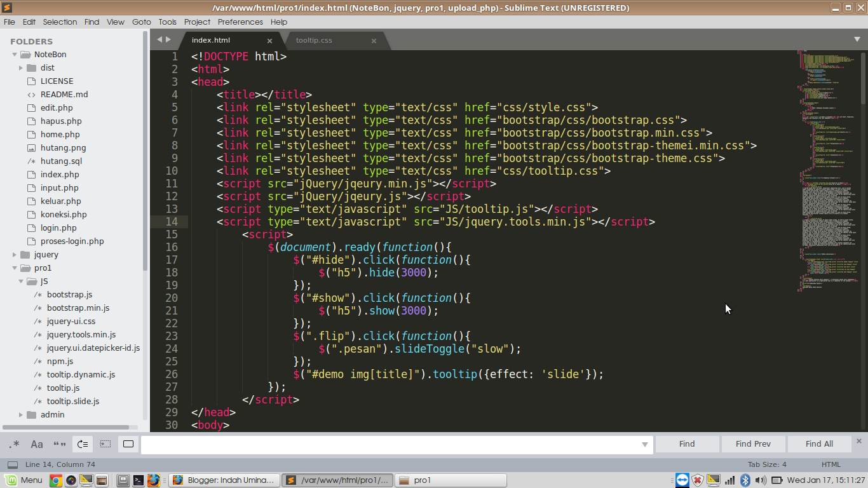Screen dimensions: 868x488
Task: Expand the admin folder
Action: pyautogui.click(x=21, y=415)
